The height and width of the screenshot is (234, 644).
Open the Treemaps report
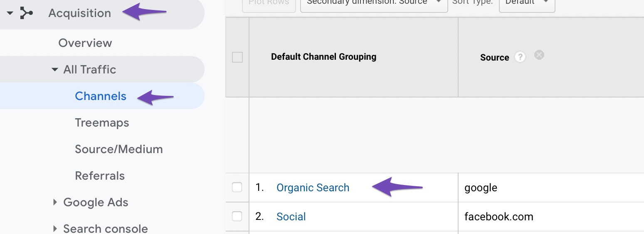click(x=102, y=123)
